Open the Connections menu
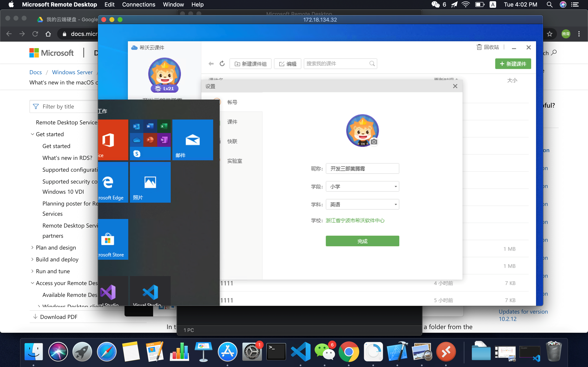 [x=138, y=5]
